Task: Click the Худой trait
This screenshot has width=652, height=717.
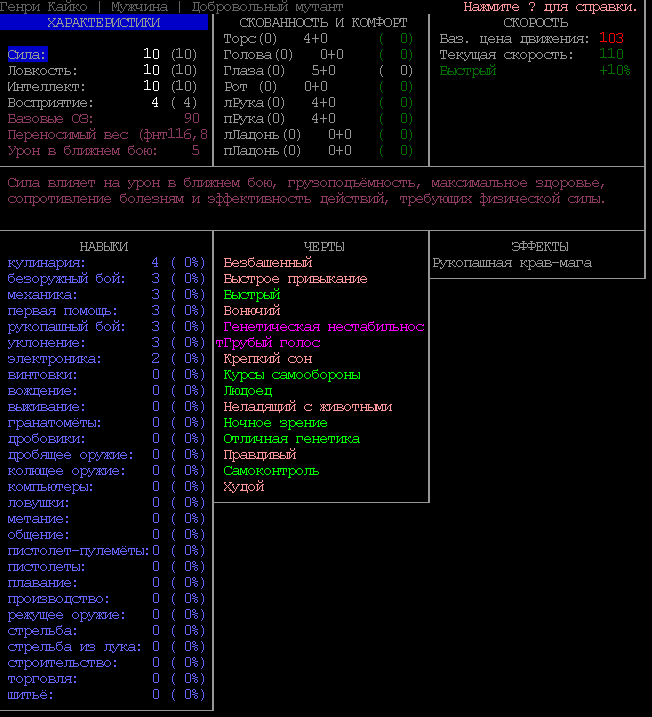Action: click(x=244, y=487)
